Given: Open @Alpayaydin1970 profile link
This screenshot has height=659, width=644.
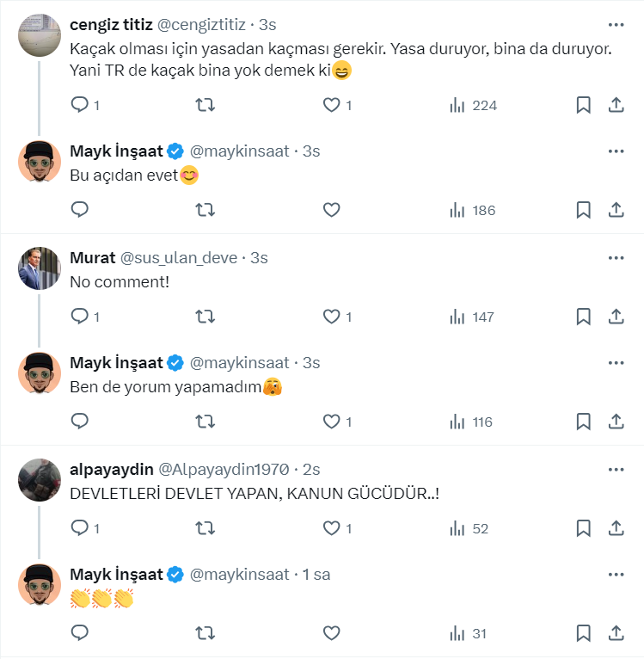Looking at the screenshot, I should coord(227,469).
